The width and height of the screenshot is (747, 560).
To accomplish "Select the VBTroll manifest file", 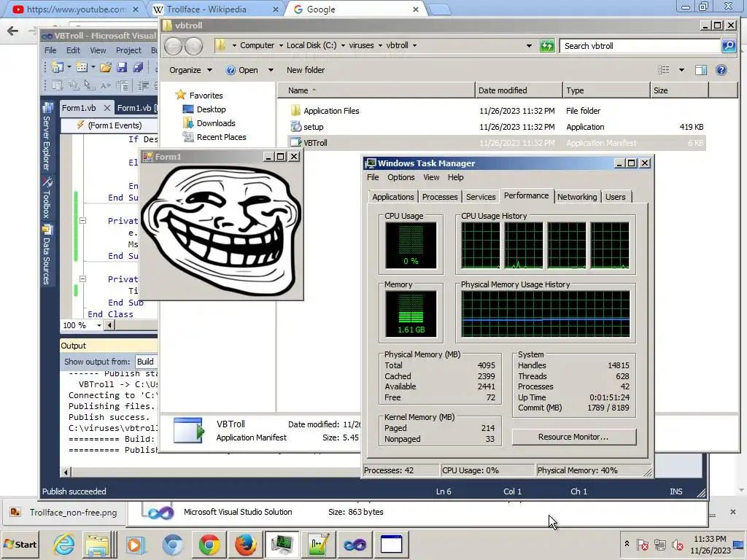I will click(496, 142).
